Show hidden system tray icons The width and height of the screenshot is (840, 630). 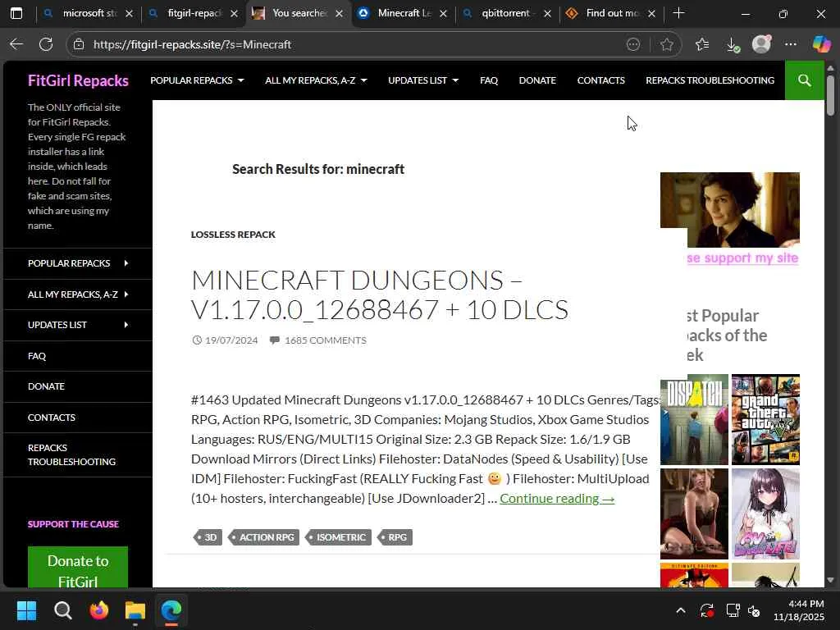680,610
